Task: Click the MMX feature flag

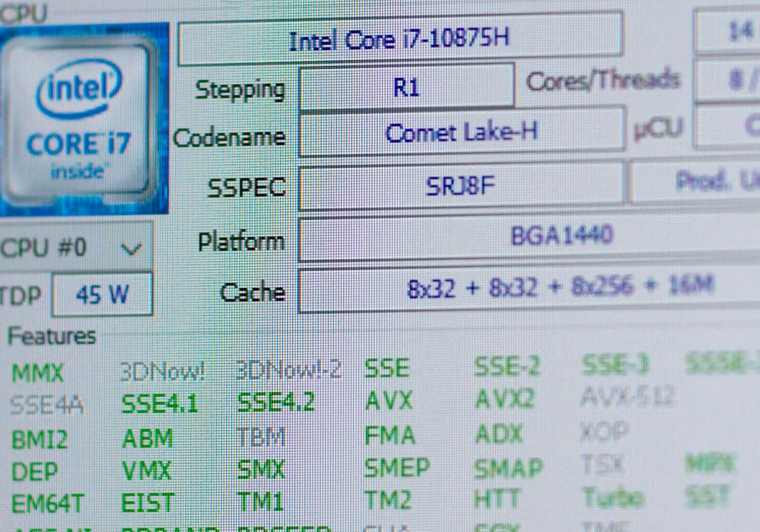Action: tap(37, 373)
